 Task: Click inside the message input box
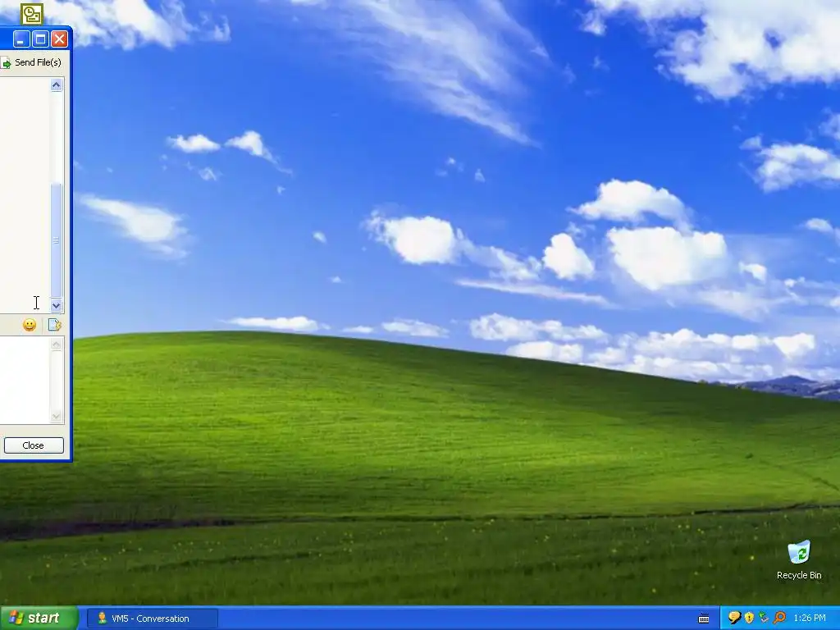(25, 380)
